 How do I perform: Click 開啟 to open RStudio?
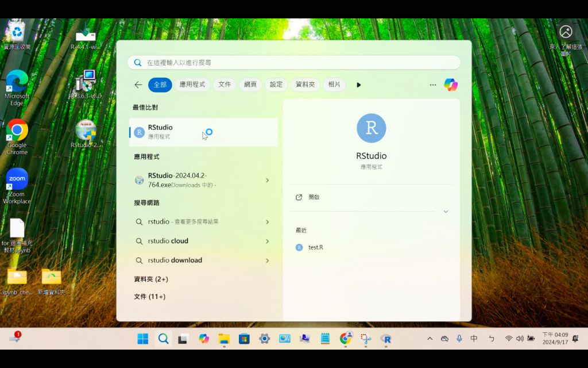point(314,197)
